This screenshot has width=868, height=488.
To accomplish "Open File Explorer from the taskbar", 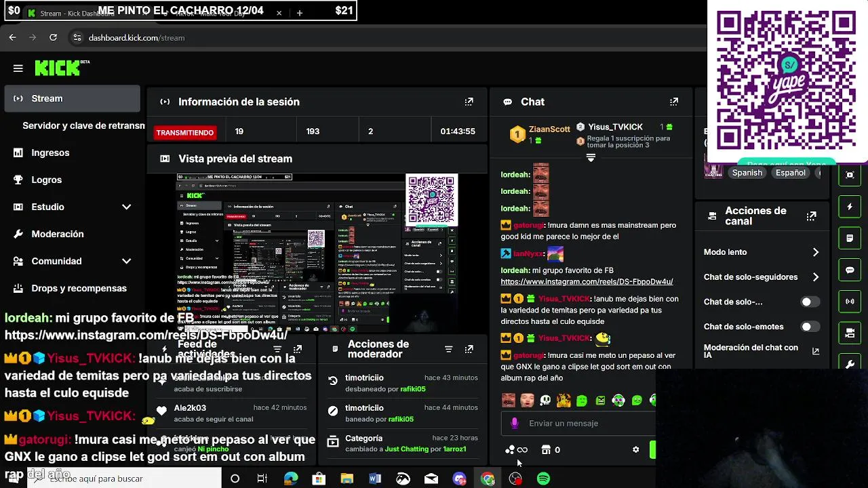I will tap(347, 479).
